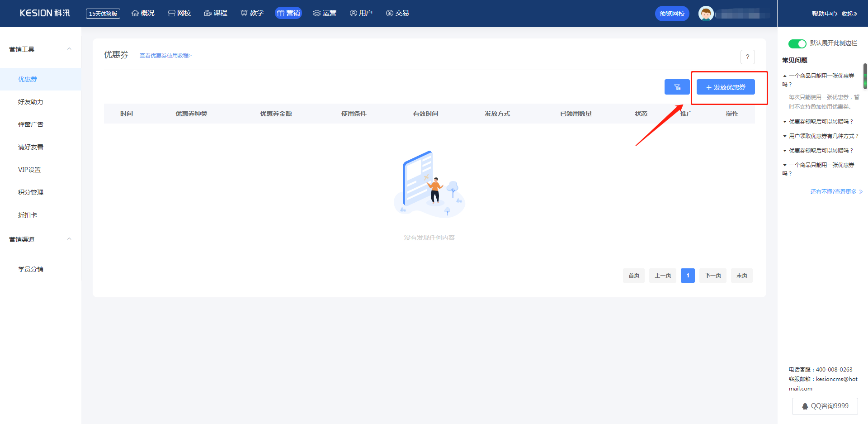Open the 运营 operations menu
Viewport: 868px width, 424px height.
tap(325, 13)
